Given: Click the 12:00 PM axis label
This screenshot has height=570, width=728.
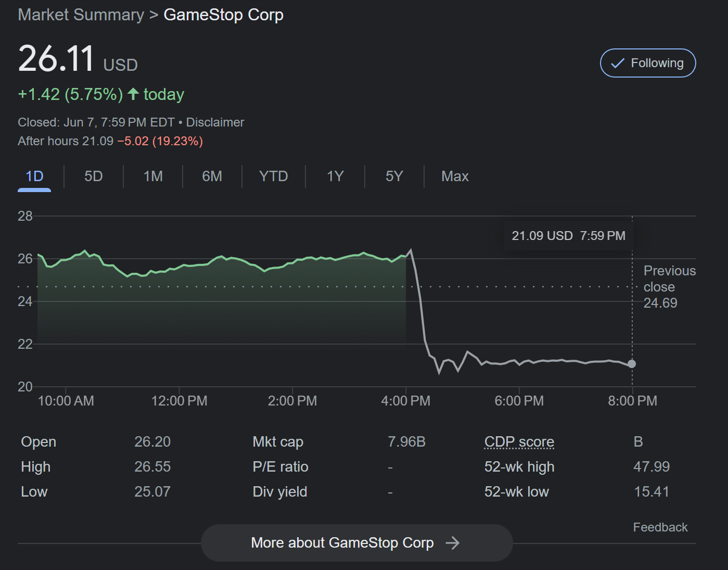Looking at the screenshot, I should [x=179, y=401].
